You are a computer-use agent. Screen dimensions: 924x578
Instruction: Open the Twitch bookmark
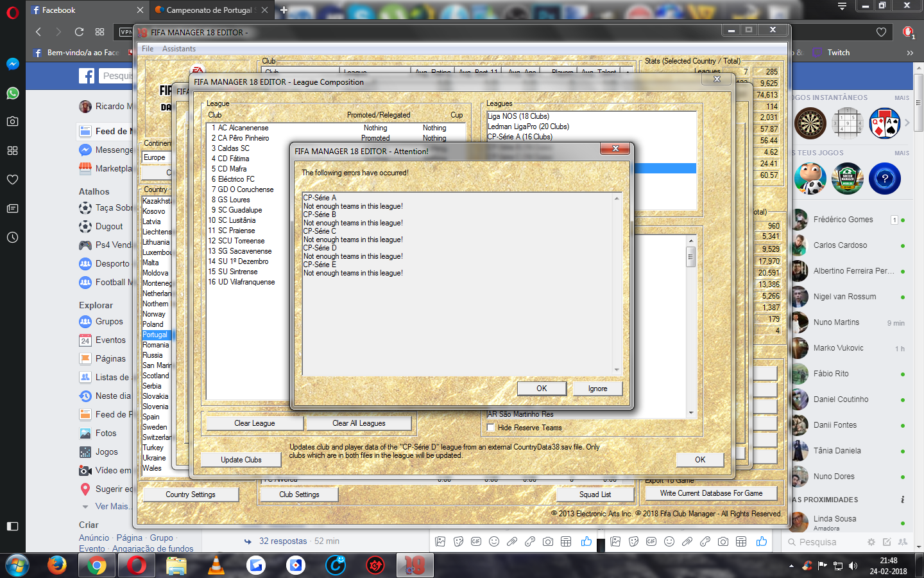pyautogui.click(x=832, y=53)
